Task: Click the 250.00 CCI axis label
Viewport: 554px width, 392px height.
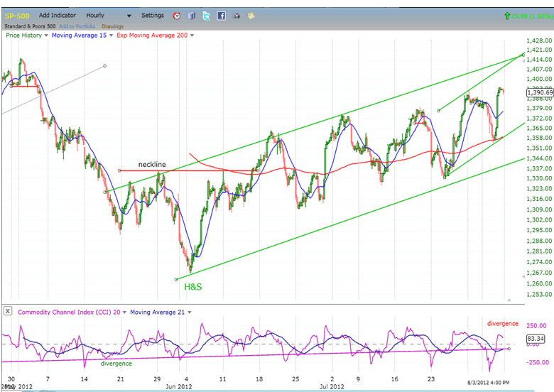Action: [x=536, y=326]
